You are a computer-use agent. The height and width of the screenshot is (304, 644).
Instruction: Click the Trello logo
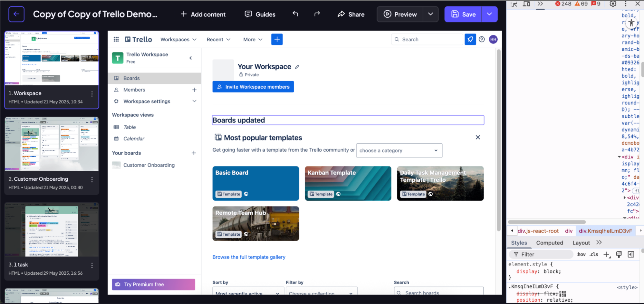point(139,39)
